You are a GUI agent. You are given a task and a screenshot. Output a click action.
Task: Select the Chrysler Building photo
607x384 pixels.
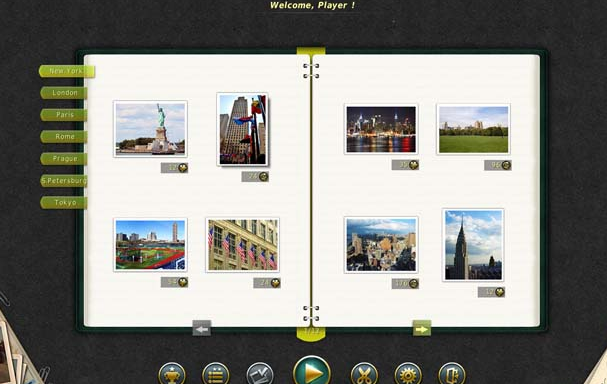pyautogui.click(x=473, y=245)
